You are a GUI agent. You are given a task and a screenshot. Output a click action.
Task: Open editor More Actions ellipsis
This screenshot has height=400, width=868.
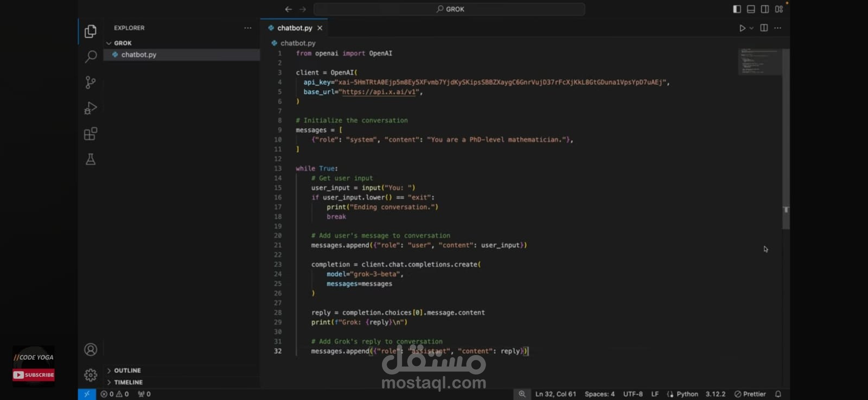pyautogui.click(x=778, y=28)
